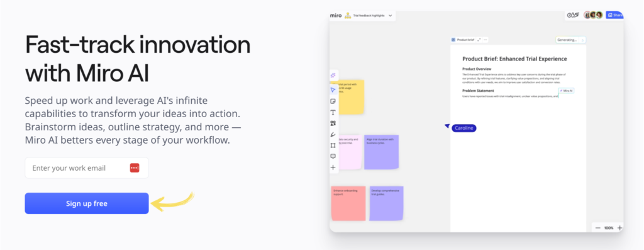Screen dimensions: 644x250
Task: Click the blue Share button
Action: (x=615, y=15)
